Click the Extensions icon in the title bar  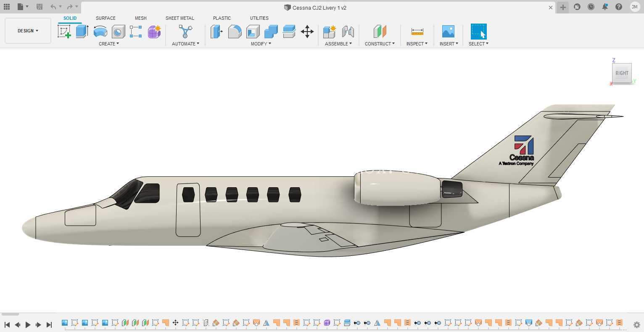pos(577,7)
